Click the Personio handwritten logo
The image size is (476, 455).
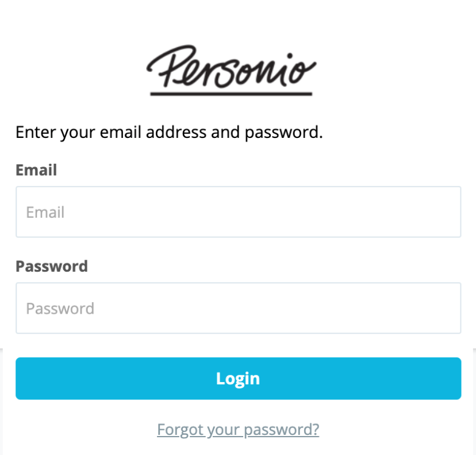[231, 67]
